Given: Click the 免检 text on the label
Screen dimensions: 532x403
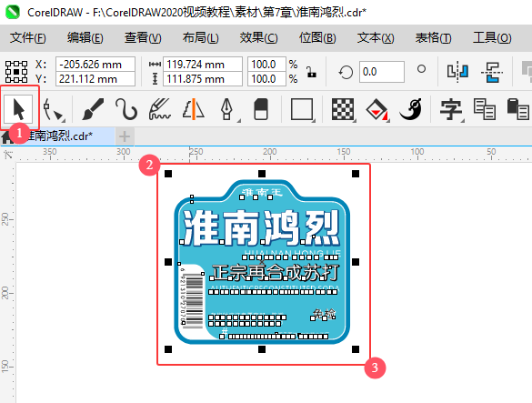Looking at the screenshot, I should coord(324,314).
